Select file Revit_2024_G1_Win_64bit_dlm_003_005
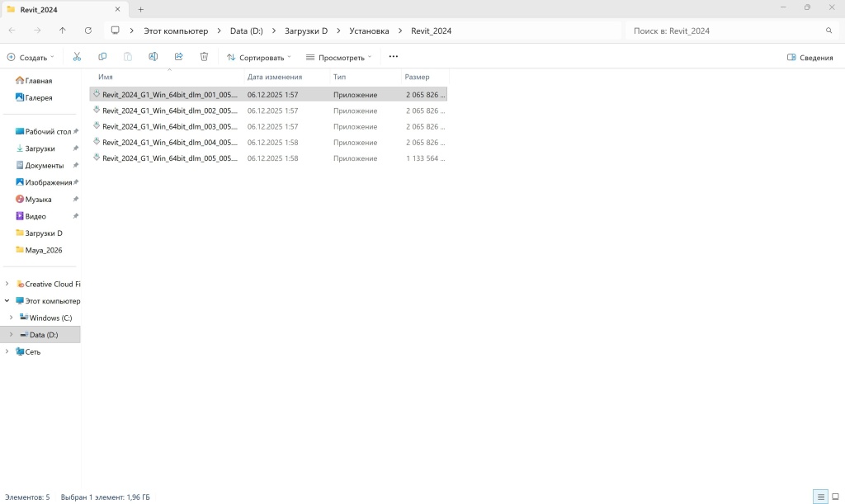This screenshot has height=504, width=845. 268,126
